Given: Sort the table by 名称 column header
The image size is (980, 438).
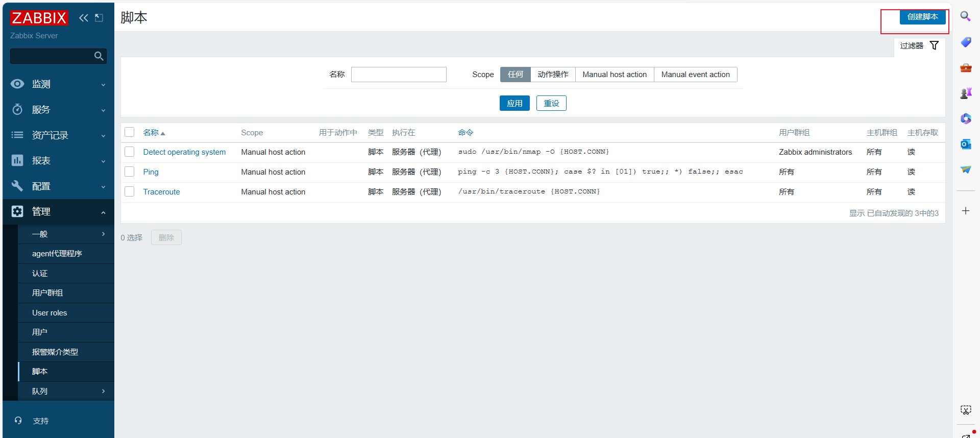Looking at the screenshot, I should tap(154, 133).
